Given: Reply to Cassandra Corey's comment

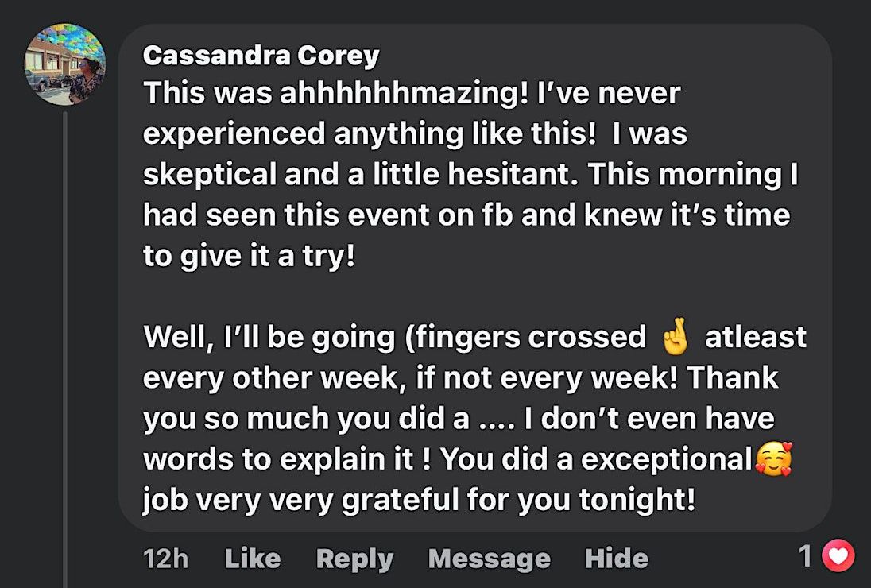Looking at the screenshot, I should (x=354, y=558).
